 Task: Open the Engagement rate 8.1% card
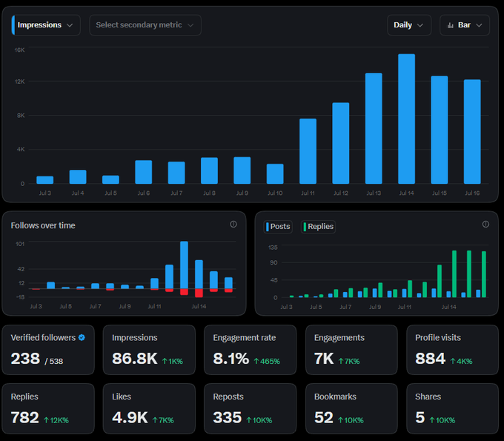[x=250, y=350]
